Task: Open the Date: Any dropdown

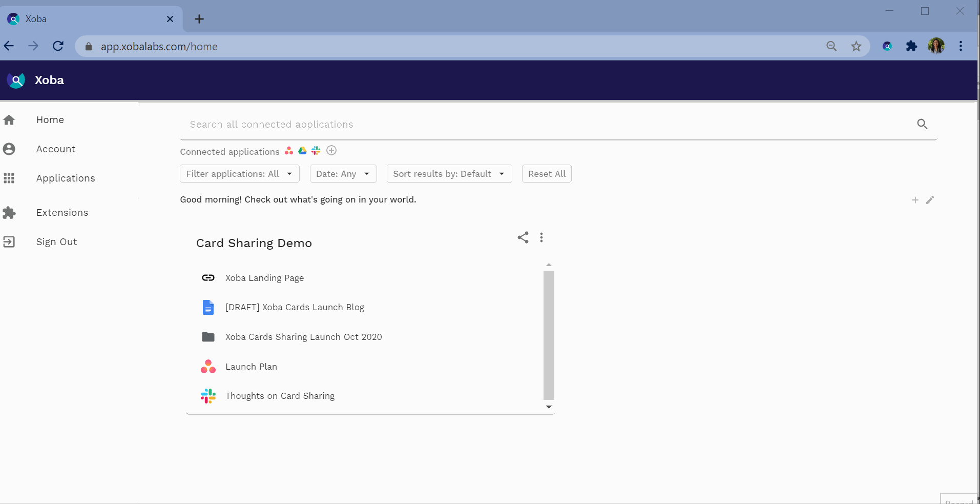Action: pyautogui.click(x=343, y=174)
